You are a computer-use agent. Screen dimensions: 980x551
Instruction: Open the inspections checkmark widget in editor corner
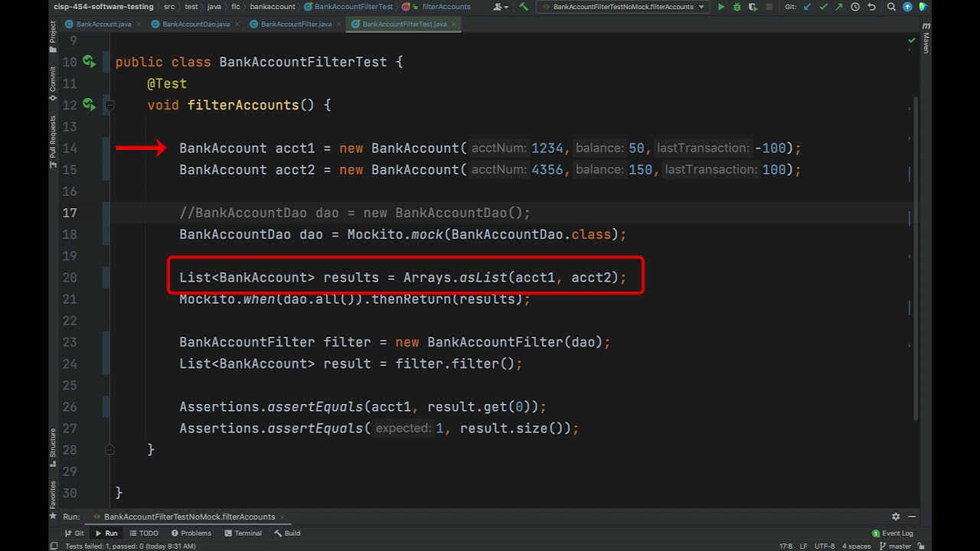pos(911,40)
